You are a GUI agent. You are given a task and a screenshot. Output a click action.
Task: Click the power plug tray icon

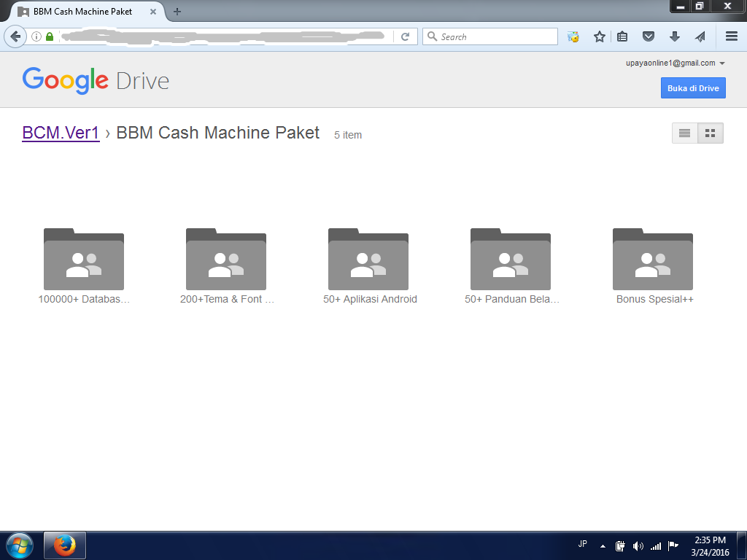tap(620, 546)
